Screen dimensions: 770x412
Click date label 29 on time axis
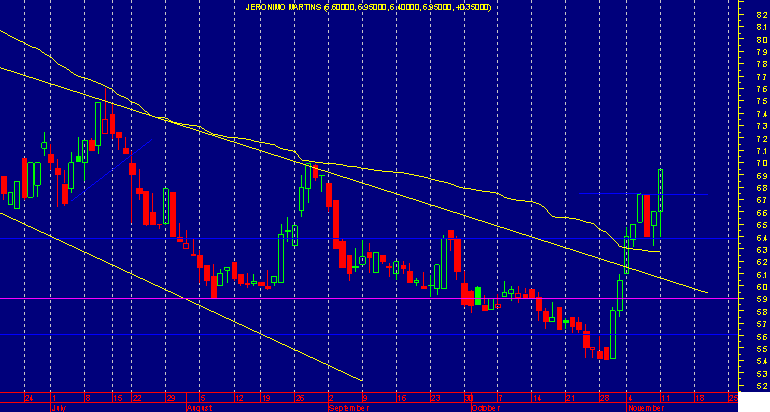pos(170,398)
